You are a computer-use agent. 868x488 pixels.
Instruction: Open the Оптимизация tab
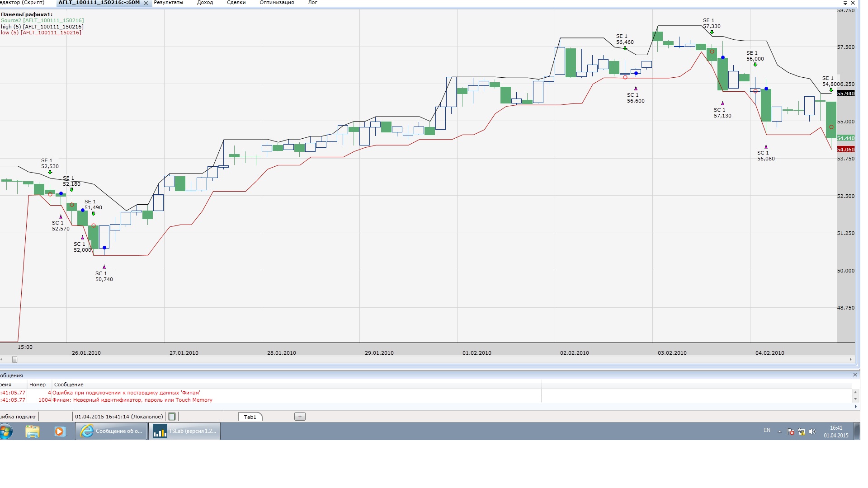[276, 3]
